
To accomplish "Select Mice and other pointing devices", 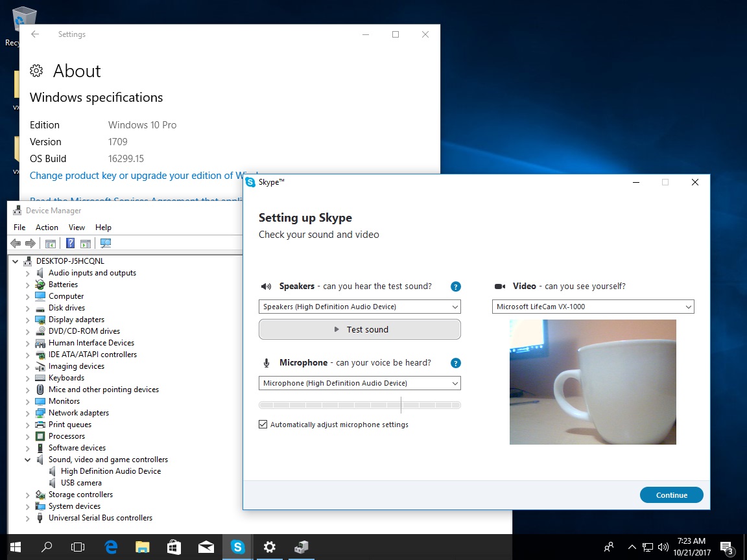I will (103, 390).
